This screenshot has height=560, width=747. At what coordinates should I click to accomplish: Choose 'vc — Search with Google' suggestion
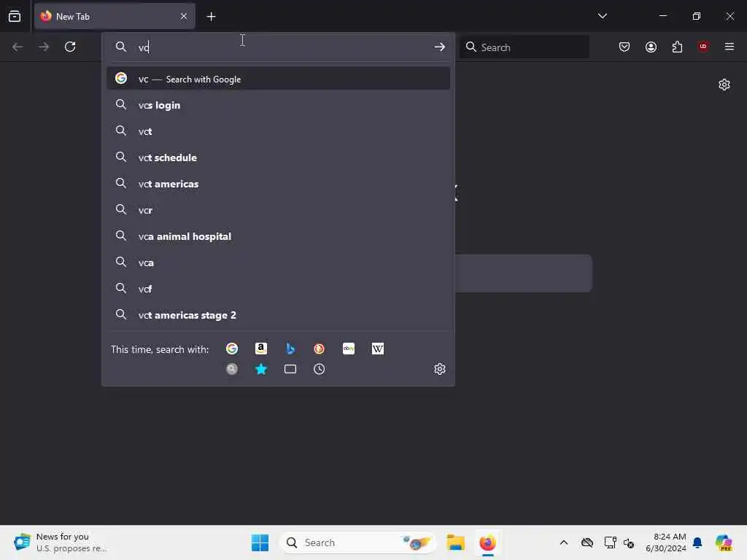tap(278, 79)
